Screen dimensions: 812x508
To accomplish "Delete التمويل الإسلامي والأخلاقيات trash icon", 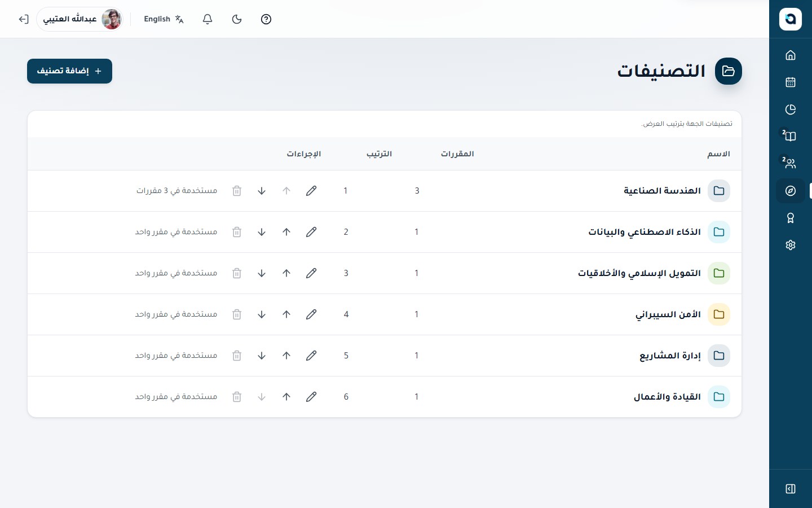I will [237, 273].
